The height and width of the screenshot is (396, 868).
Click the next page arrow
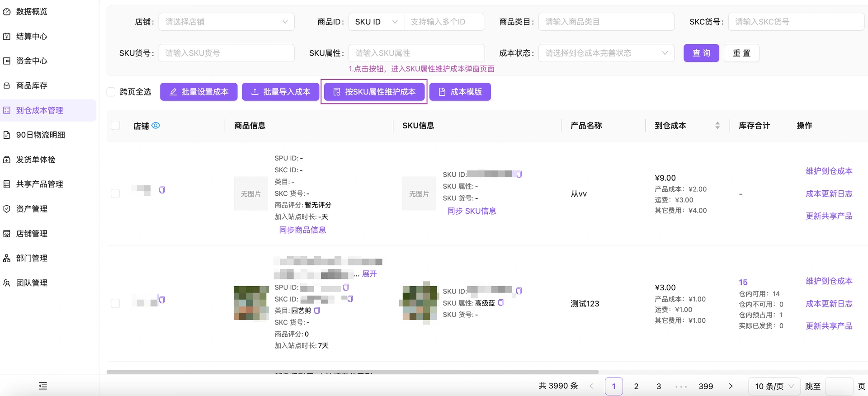tap(731, 386)
